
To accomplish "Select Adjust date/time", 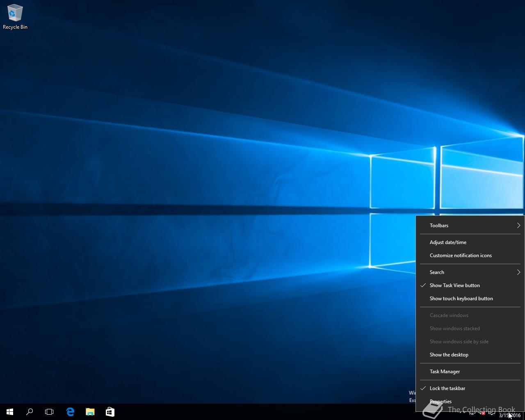I will (x=470, y=242).
